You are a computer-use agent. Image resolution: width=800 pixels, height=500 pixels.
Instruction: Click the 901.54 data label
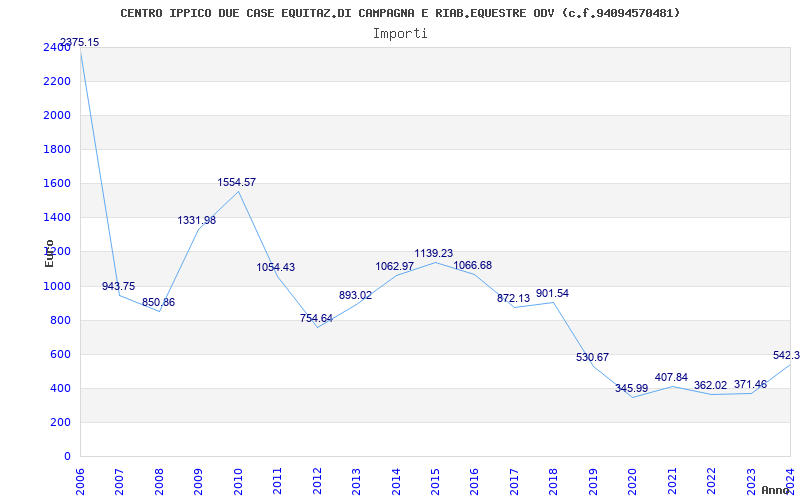click(552, 293)
